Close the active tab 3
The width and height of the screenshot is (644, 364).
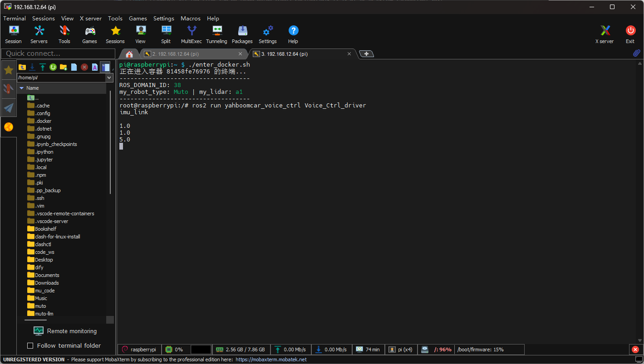(349, 54)
